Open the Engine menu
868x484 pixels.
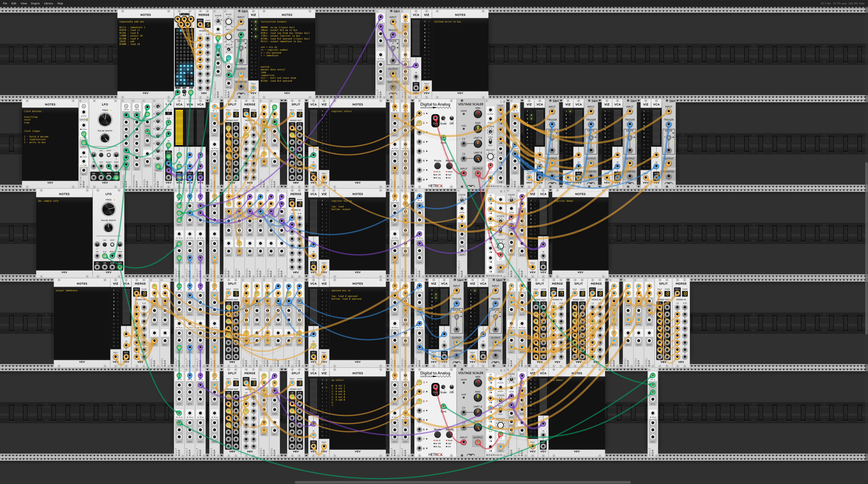tap(35, 3)
